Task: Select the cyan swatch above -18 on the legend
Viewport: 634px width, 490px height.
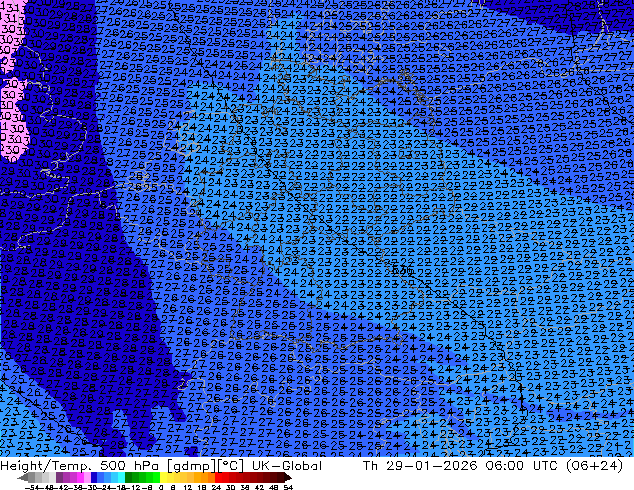Action: [121, 477]
